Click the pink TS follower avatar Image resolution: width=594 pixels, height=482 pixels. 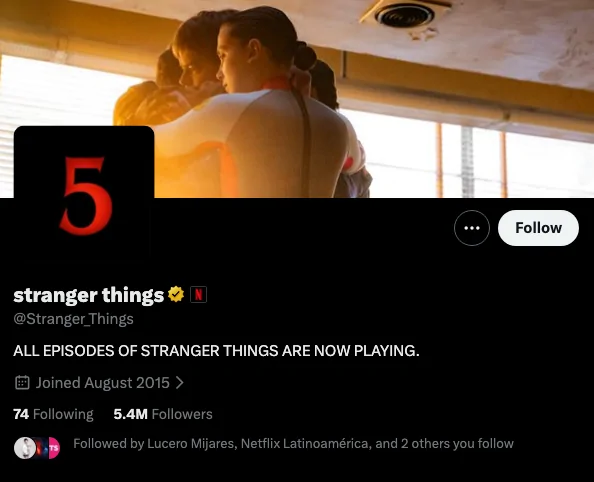[x=55, y=448]
